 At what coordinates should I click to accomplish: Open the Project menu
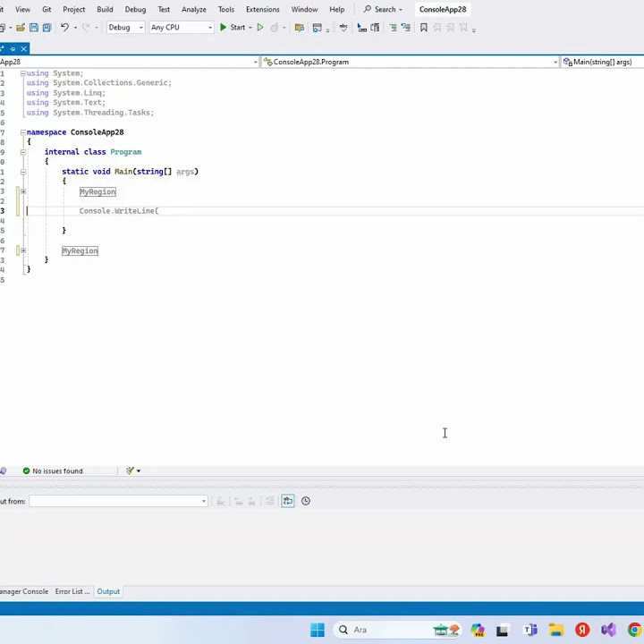pyautogui.click(x=74, y=9)
